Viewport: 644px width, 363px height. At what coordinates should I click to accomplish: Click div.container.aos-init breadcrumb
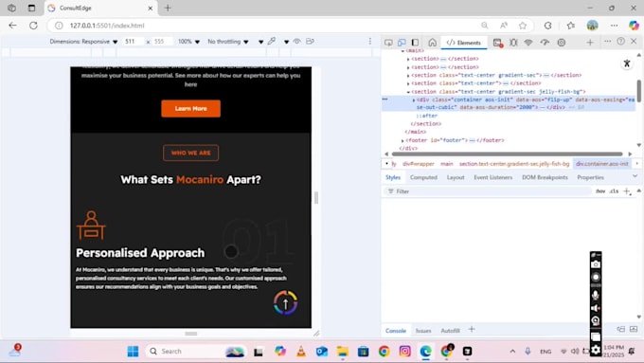click(601, 164)
